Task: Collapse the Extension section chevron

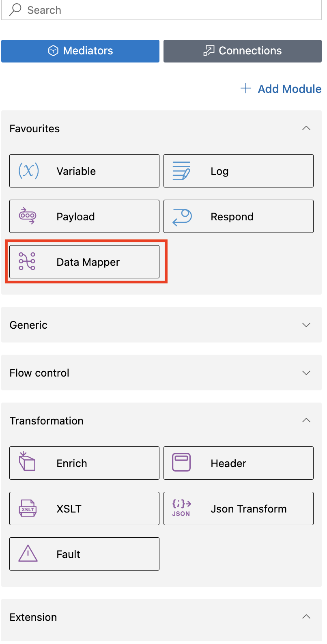Action: coord(306,617)
